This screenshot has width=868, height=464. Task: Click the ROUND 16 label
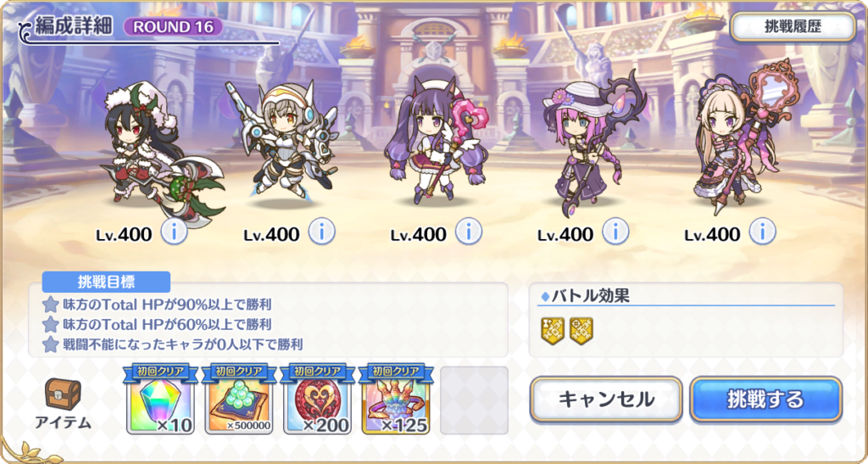pyautogui.click(x=173, y=26)
